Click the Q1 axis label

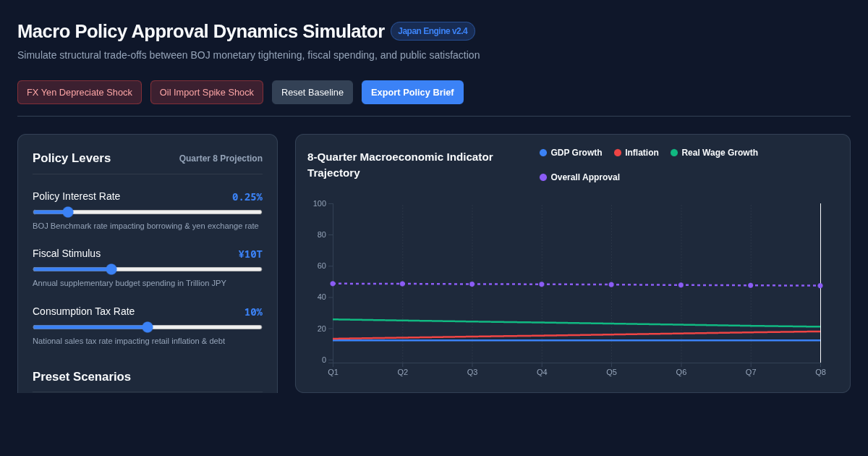coord(333,372)
